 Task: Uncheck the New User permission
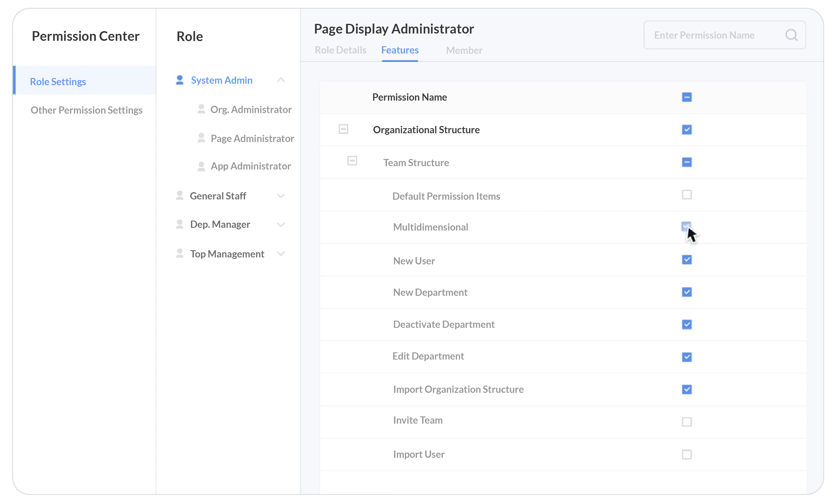[x=687, y=260]
